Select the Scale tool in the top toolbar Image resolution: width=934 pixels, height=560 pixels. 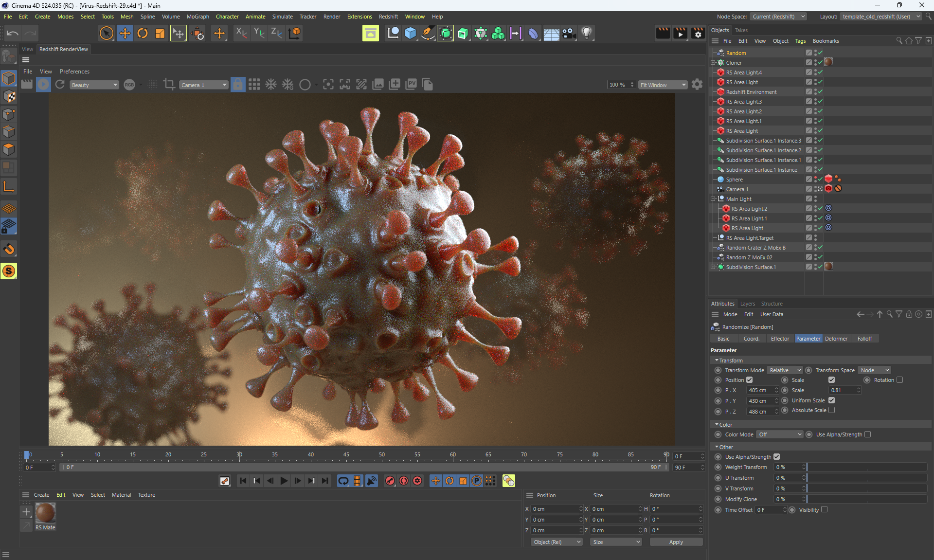tap(160, 33)
